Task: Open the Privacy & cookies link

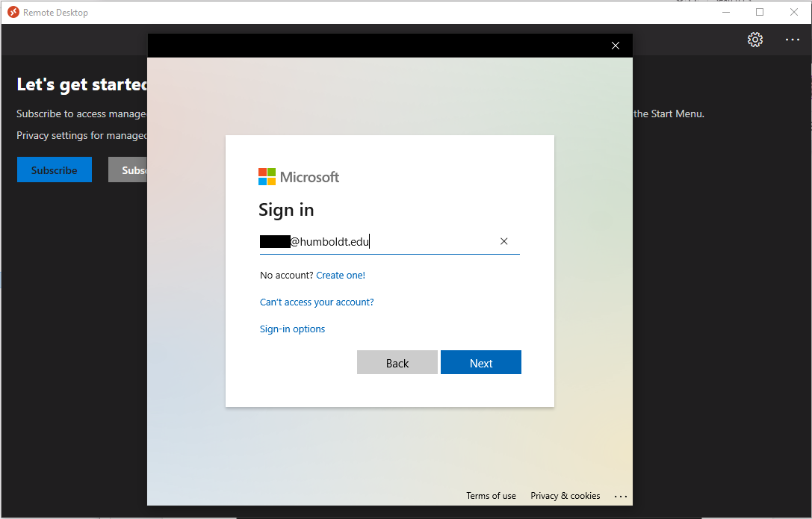Action: pyautogui.click(x=565, y=496)
